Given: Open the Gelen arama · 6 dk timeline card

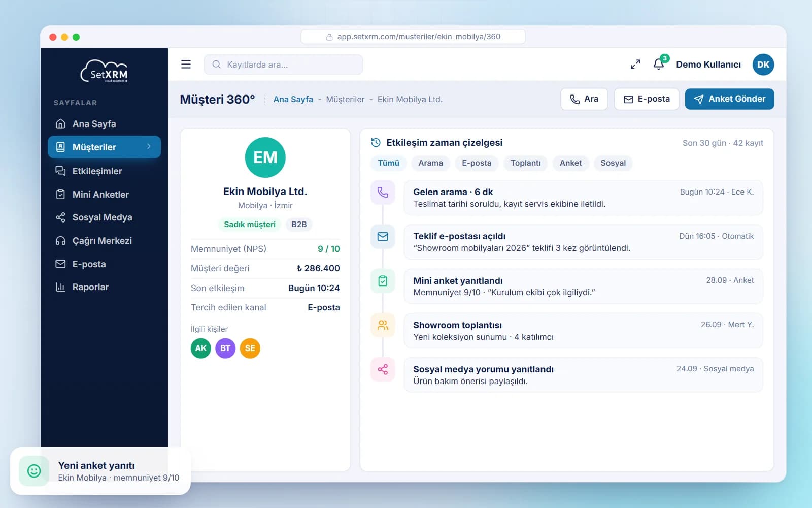Looking at the screenshot, I should click(x=583, y=198).
